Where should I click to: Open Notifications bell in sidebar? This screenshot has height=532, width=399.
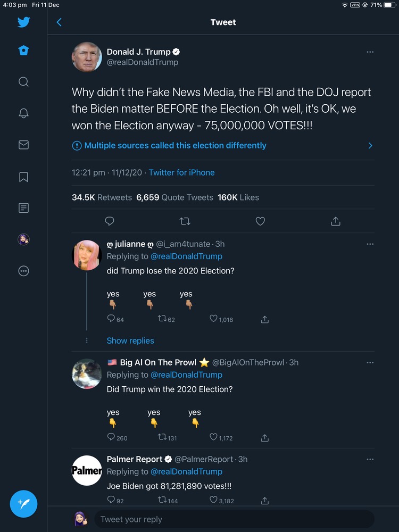23,113
